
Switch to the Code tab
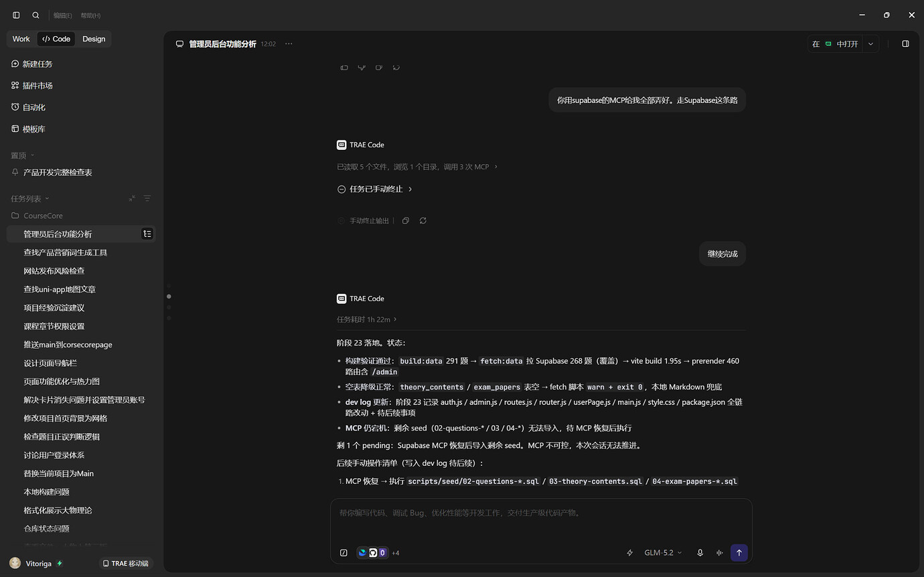point(56,39)
